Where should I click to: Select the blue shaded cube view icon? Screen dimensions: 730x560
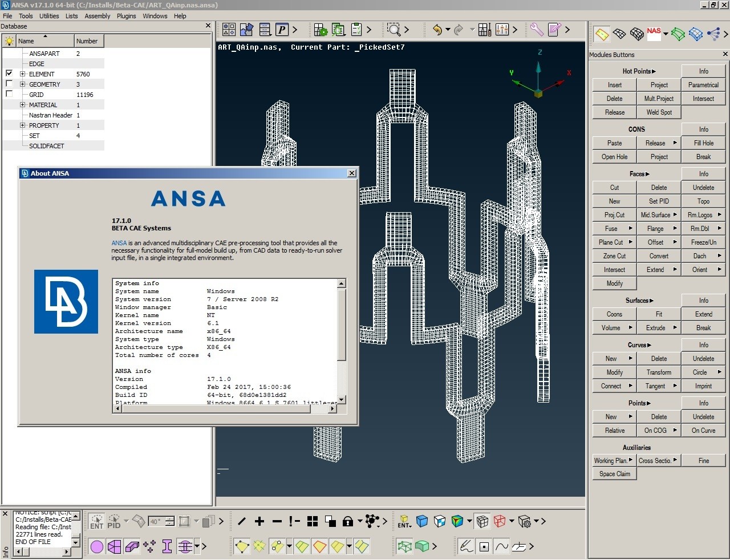(422, 521)
